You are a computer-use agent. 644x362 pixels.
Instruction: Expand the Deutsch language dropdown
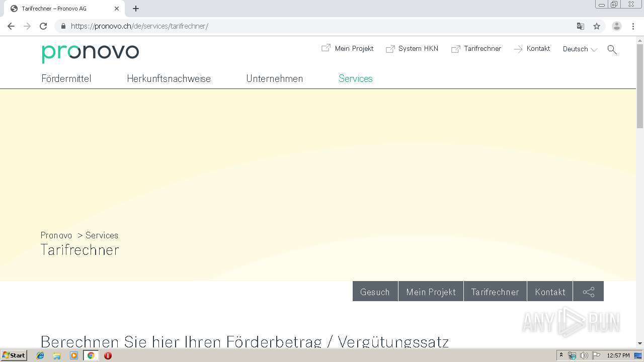point(580,49)
